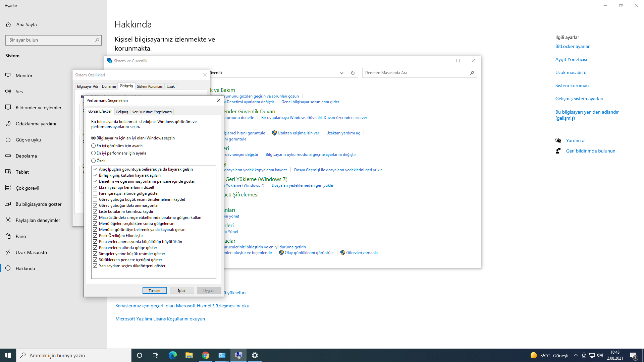Open the notification center icon
The height and width of the screenshot is (362, 644).
coord(633,355)
